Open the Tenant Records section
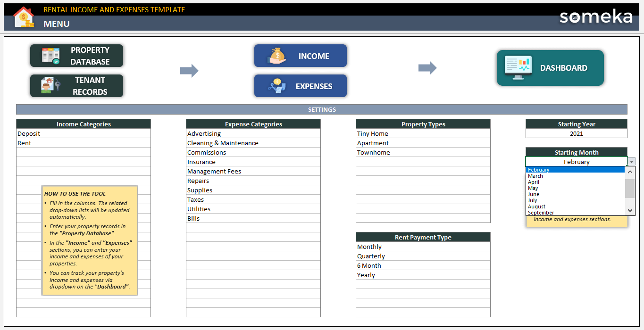Viewport: 644px width, 330px height. (x=76, y=85)
